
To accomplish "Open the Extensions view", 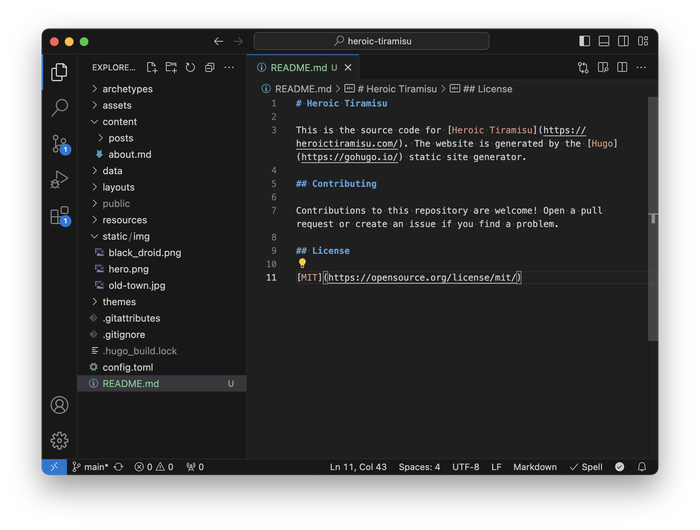I will tap(60, 216).
